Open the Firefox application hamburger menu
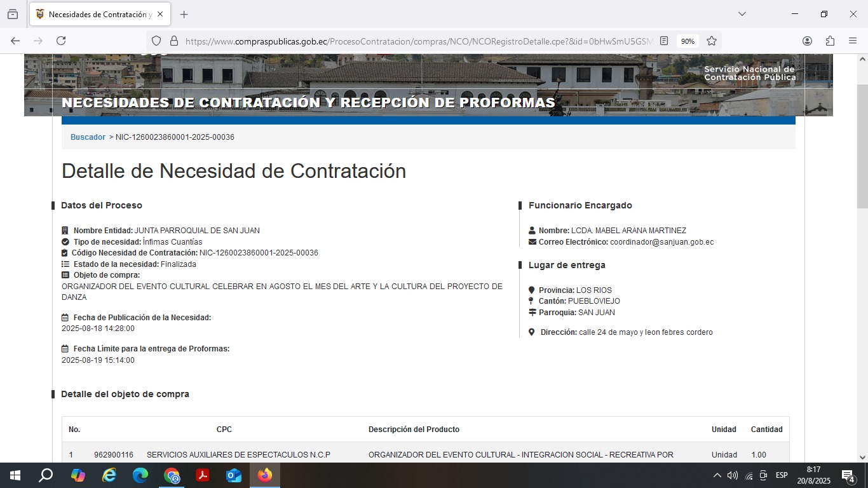Image resolution: width=868 pixels, height=488 pixels. click(853, 41)
